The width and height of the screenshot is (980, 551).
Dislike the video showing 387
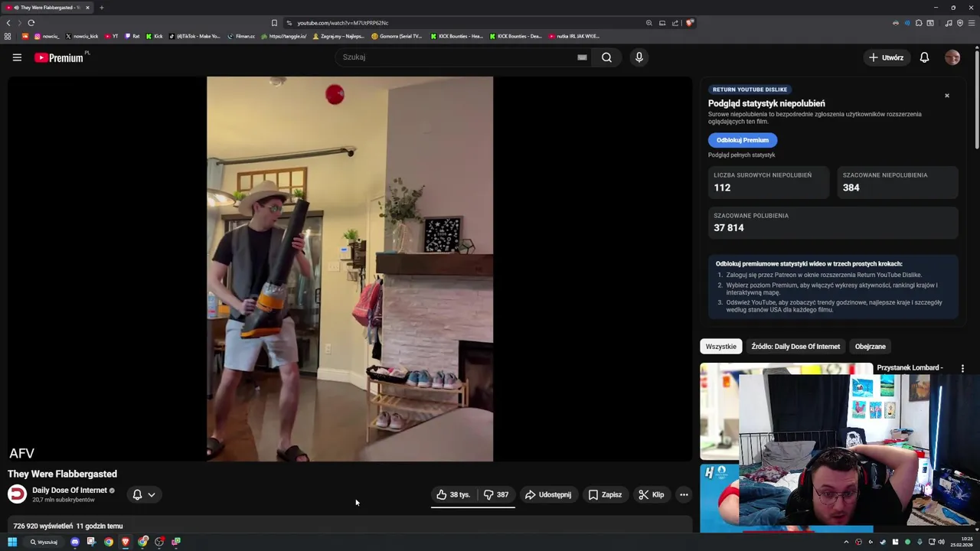point(496,494)
